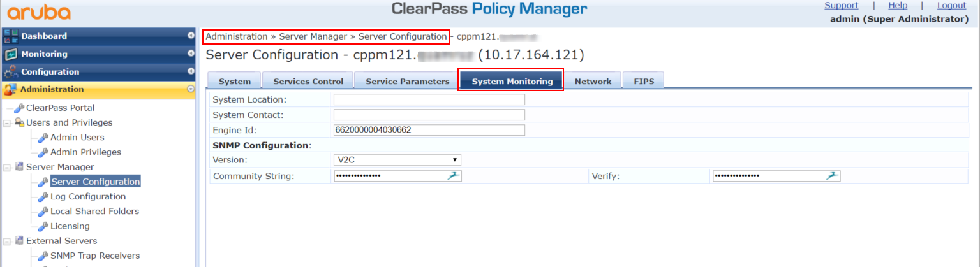
Task: Open ClearPass Portal in the tree
Action: [x=60, y=108]
